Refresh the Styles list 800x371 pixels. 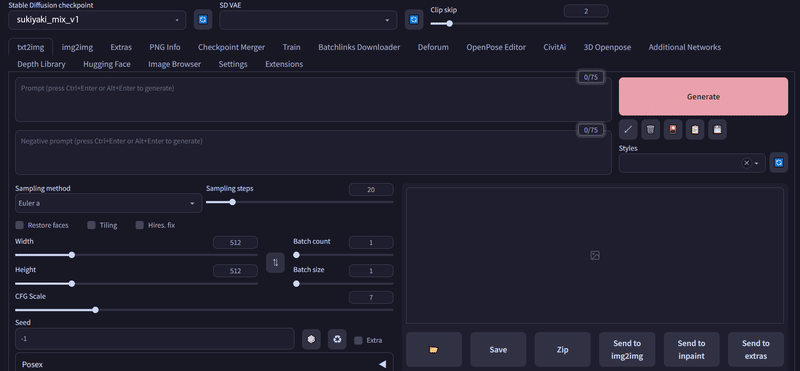(x=779, y=163)
